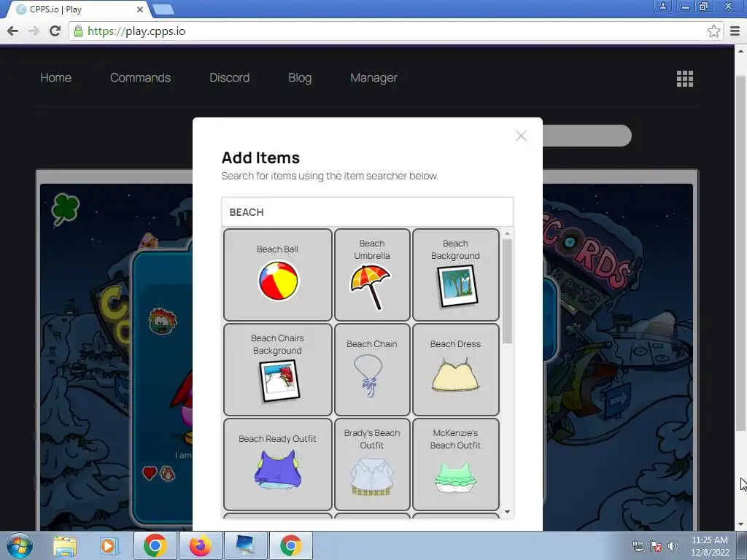Click the items list scroll-down arrow
747x560 pixels.
pos(507,512)
